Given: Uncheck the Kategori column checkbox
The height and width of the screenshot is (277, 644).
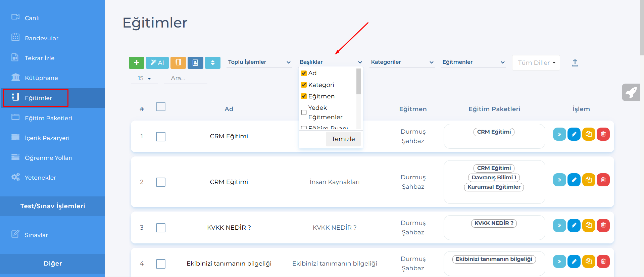Looking at the screenshot, I should [x=304, y=85].
